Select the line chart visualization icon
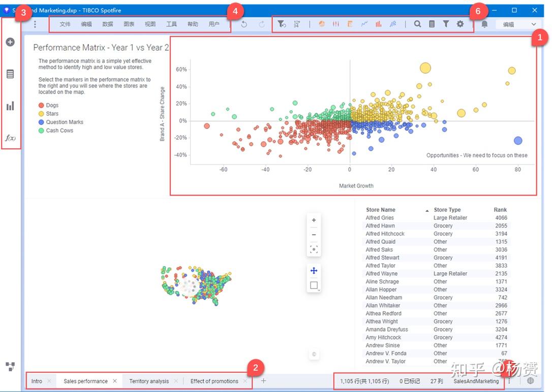The image size is (552, 392). 364,23
